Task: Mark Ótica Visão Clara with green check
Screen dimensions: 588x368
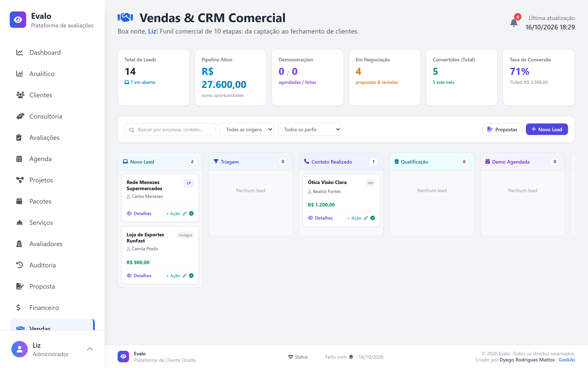Action: tap(373, 218)
